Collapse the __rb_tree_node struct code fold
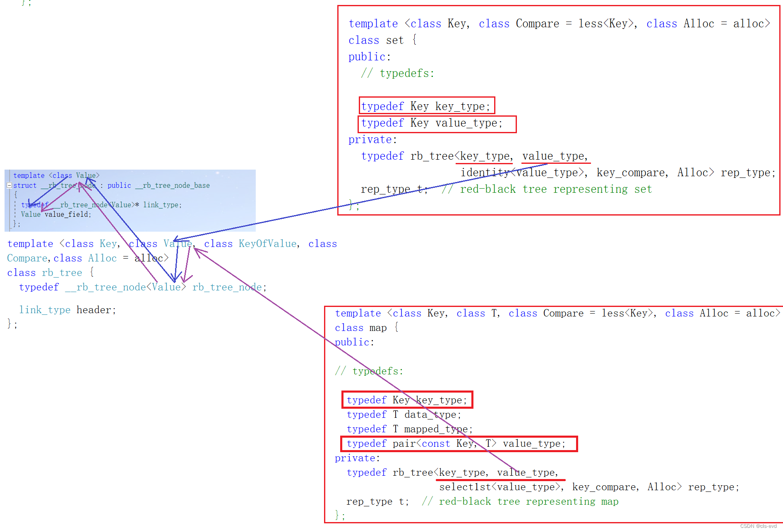The width and height of the screenshot is (783, 532). (9, 185)
